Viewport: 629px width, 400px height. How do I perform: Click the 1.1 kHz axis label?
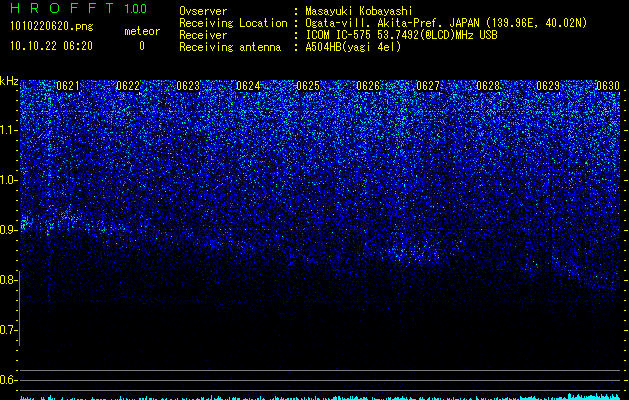8,130
